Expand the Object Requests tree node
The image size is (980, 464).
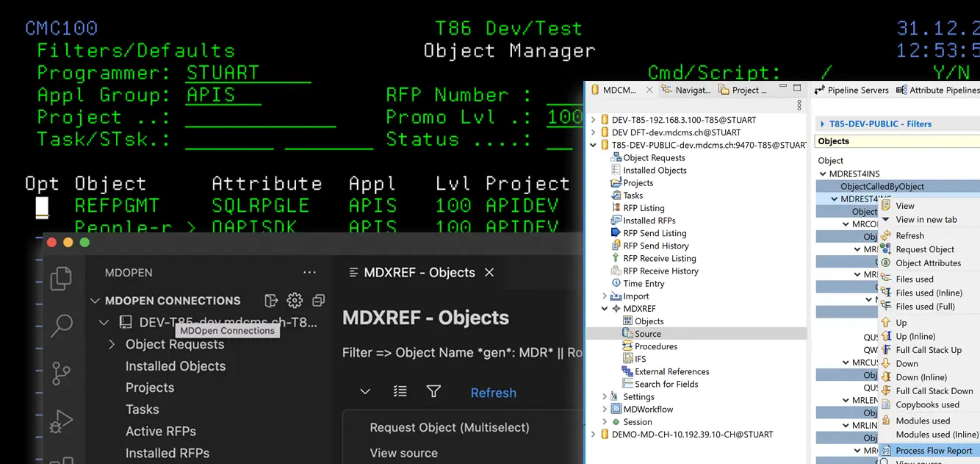(x=112, y=344)
